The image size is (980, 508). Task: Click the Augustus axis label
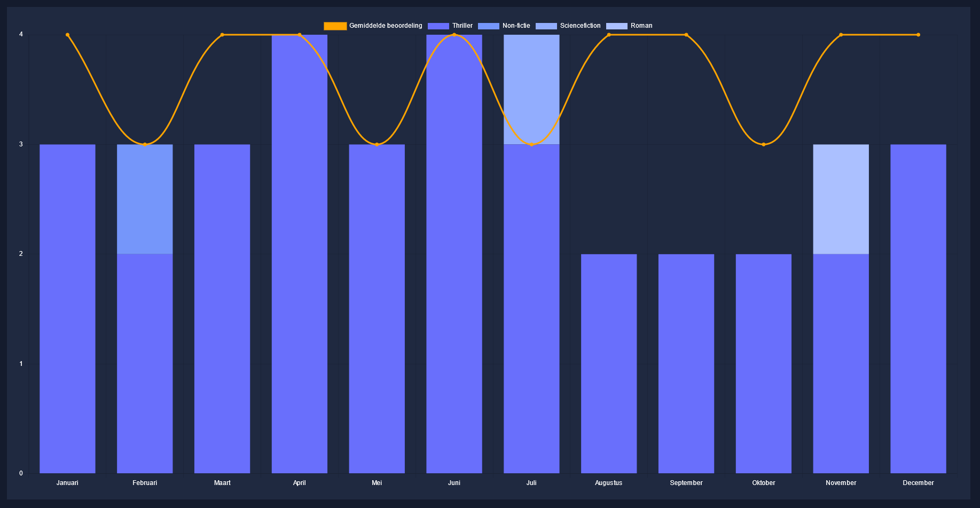coord(609,483)
